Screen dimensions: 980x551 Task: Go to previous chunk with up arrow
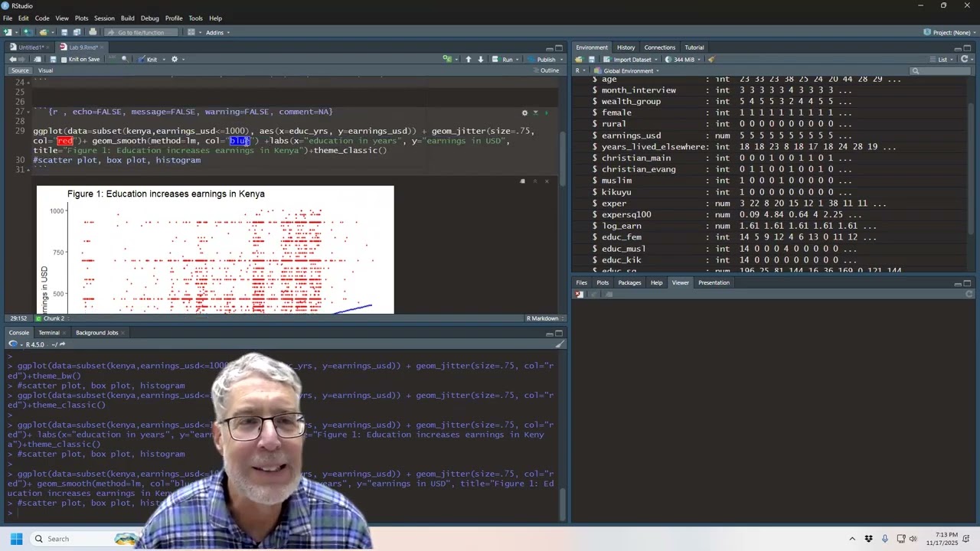[x=469, y=59]
